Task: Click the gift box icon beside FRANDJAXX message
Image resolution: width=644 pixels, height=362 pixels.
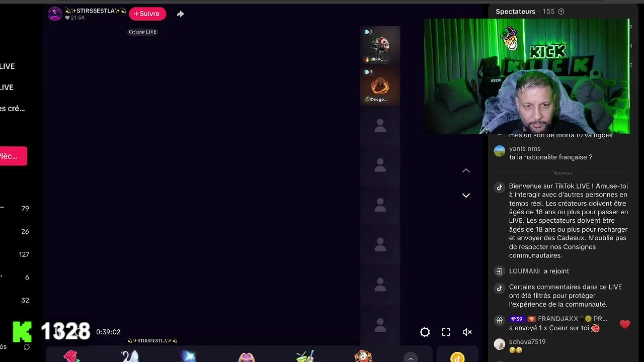Action: (x=500, y=320)
